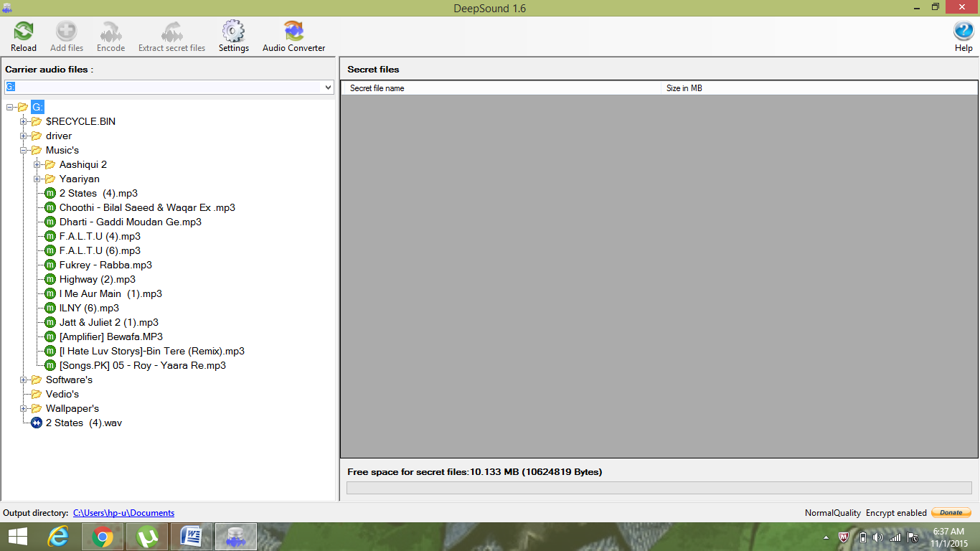This screenshot has width=980, height=551.
Task: Click mp3 icon of F.A.L.T.U (6).mp3
Action: click(50, 250)
